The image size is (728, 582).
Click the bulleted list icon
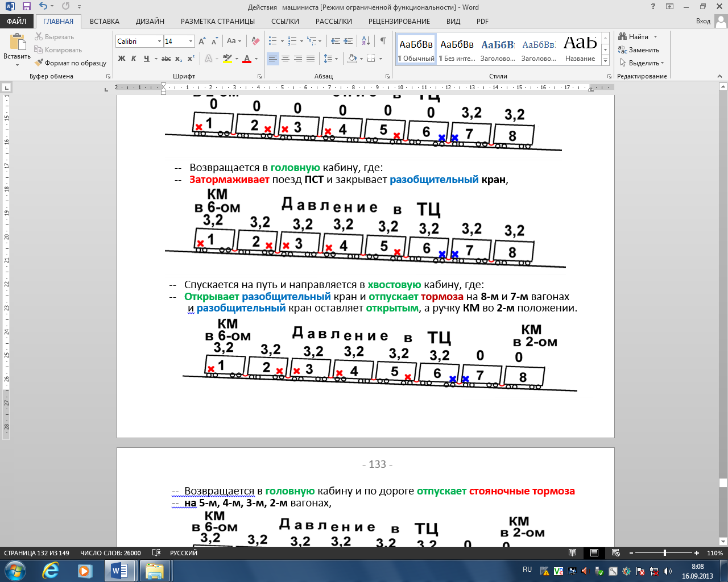coord(273,41)
